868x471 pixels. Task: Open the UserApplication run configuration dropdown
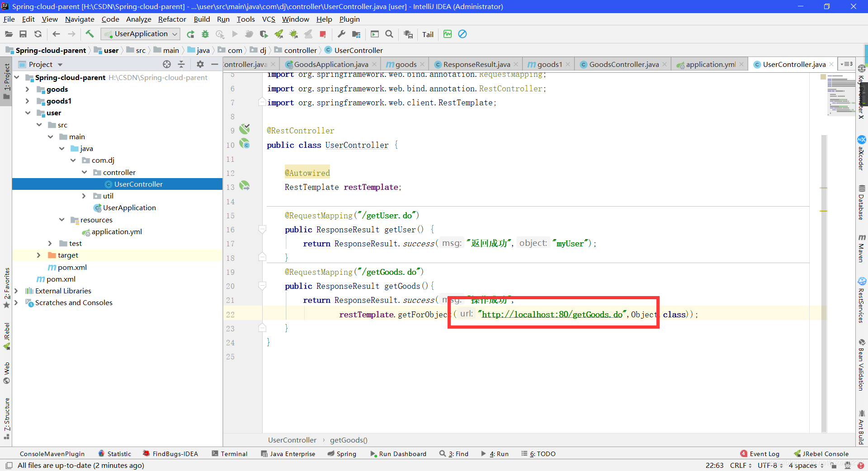pos(141,34)
